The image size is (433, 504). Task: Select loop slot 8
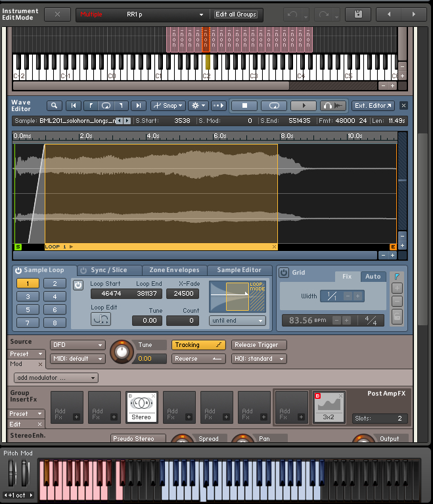[55, 323]
